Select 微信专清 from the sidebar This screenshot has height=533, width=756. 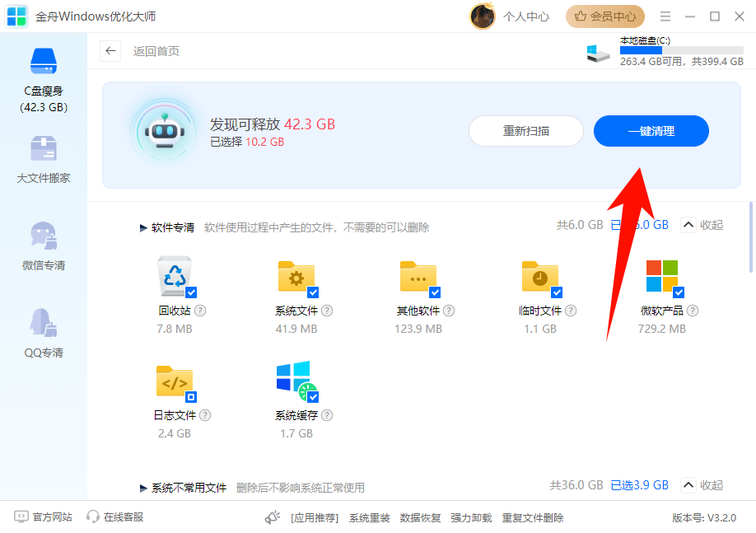tap(43, 247)
